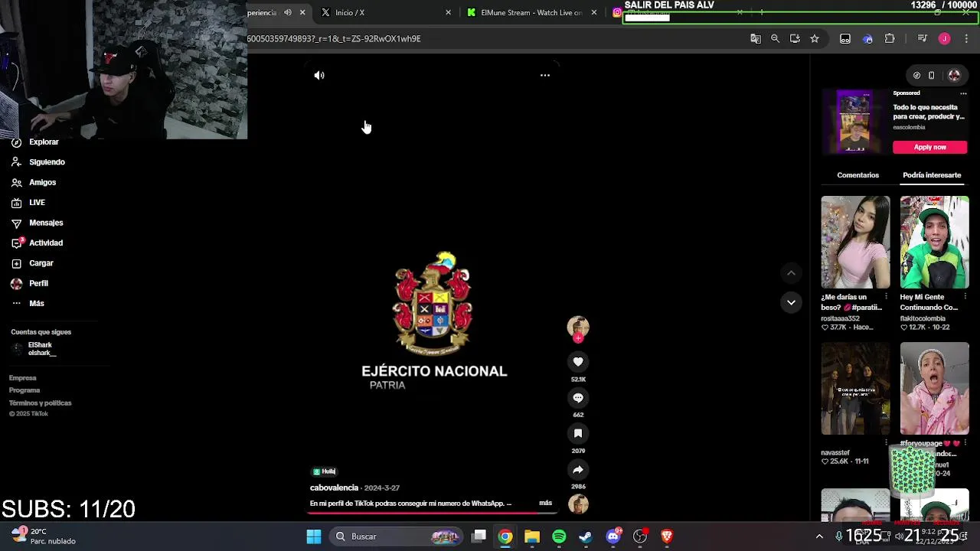Viewport: 980px width, 551px height.
Task: Click the install app icon in address bar
Action: tap(795, 38)
